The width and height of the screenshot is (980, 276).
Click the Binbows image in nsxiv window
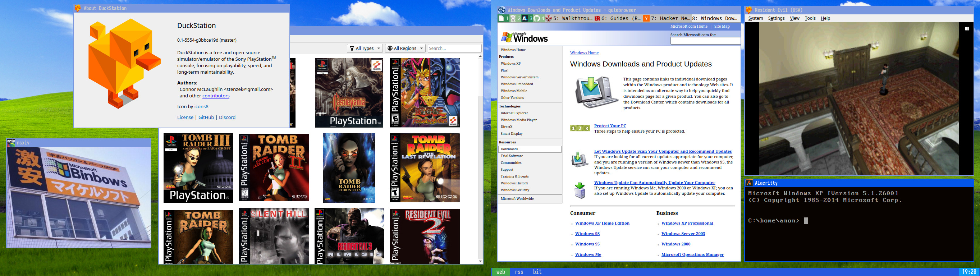pos(79,197)
